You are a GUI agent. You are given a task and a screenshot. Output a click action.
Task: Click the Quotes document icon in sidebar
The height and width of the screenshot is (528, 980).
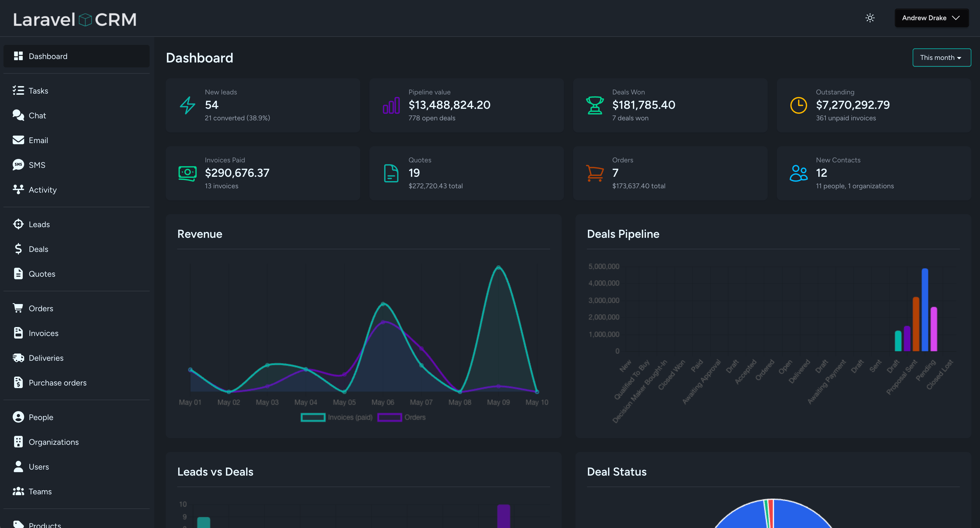[x=18, y=273]
